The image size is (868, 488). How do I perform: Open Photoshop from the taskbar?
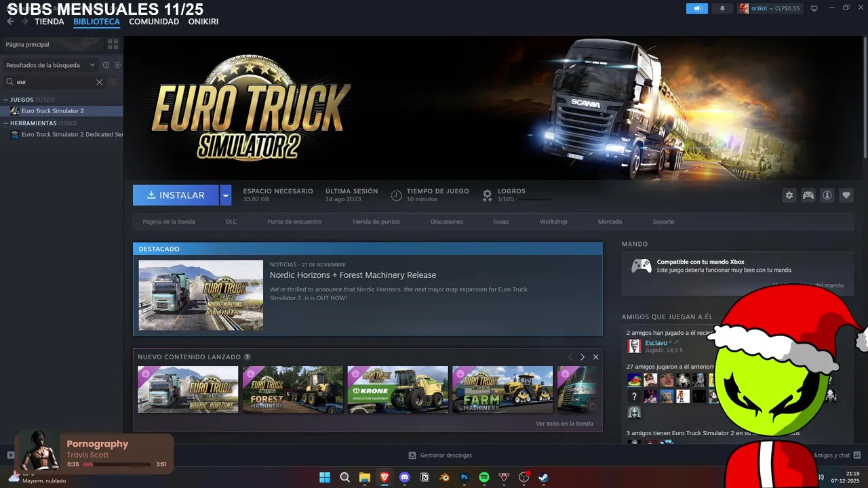click(465, 477)
